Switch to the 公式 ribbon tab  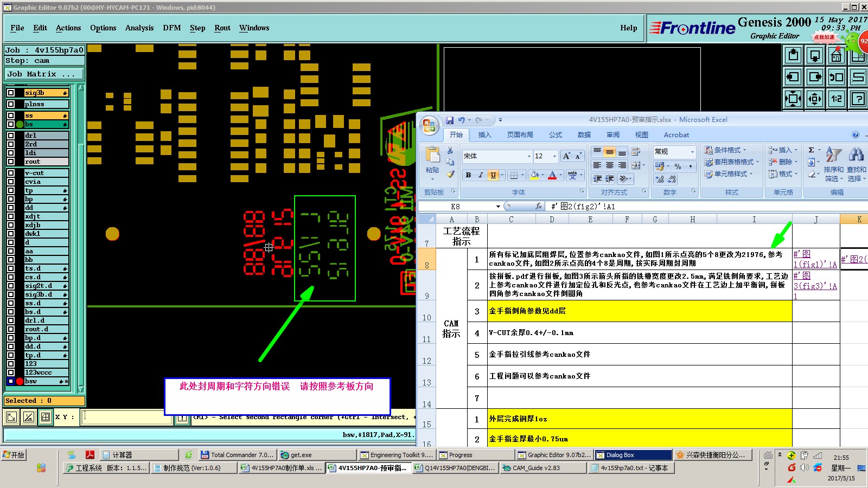556,135
